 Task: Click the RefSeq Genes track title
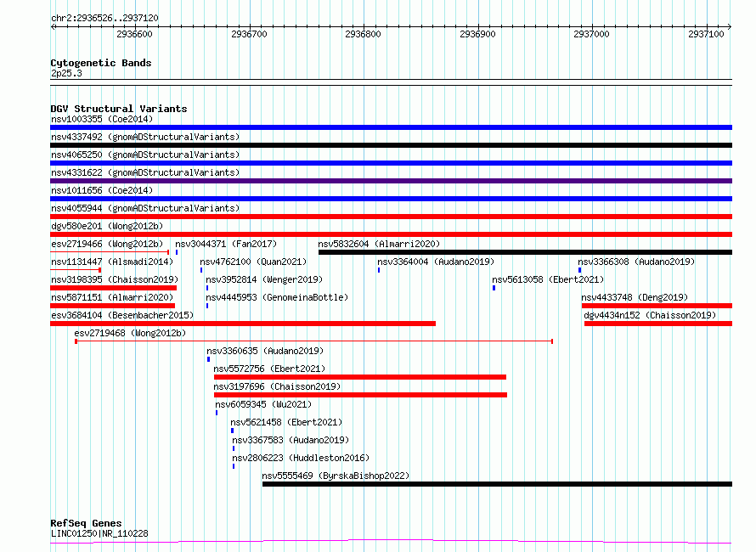pyautogui.click(x=86, y=524)
